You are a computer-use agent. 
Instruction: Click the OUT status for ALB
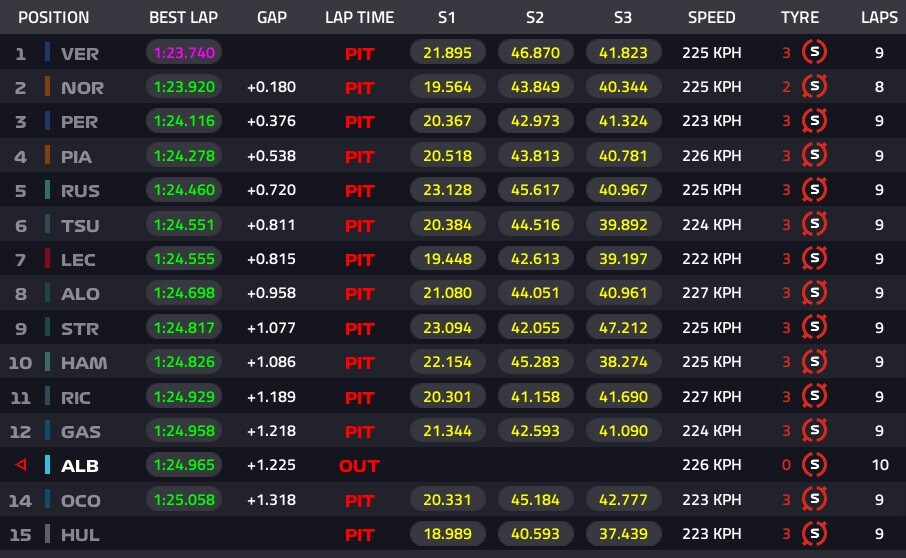point(359,465)
